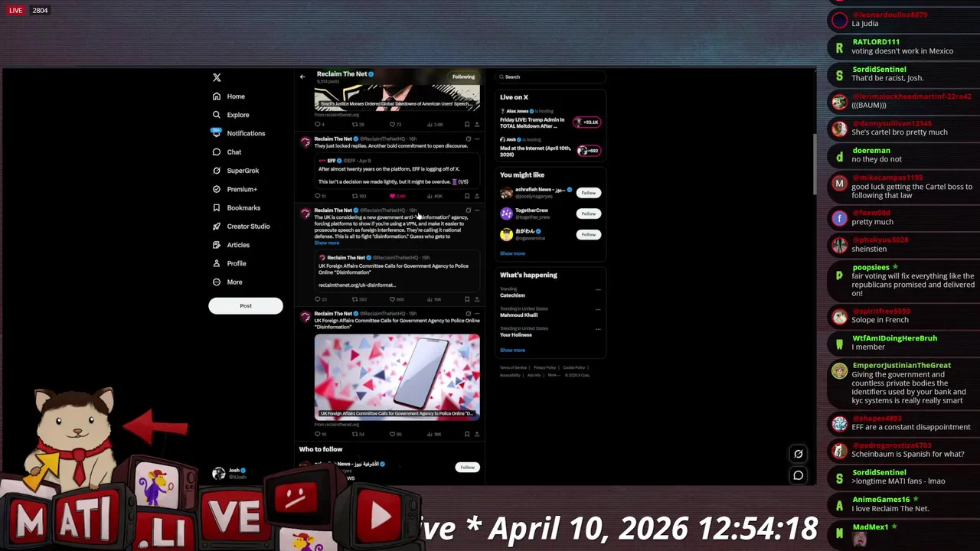
Task: Repost the EFF tweet showing 193 reposts
Action: pos(354,196)
